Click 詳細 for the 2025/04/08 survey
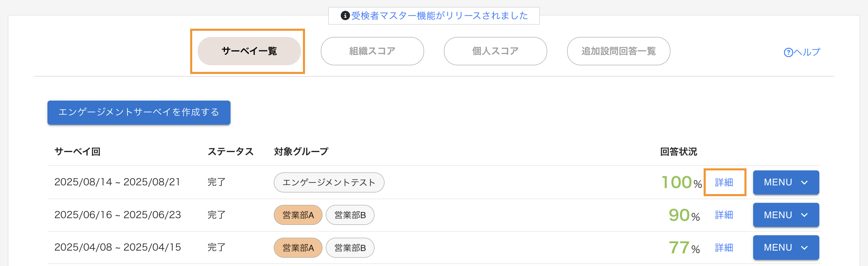This screenshot has height=266, width=868. tap(724, 248)
